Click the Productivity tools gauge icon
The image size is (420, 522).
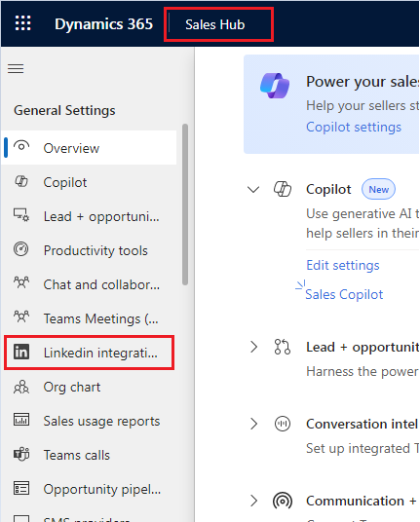(x=21, y=249)
